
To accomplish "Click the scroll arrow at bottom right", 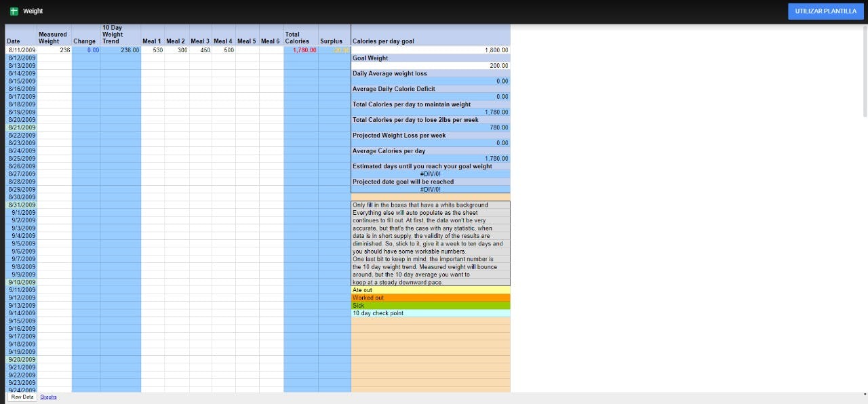I will coord(864,394).
